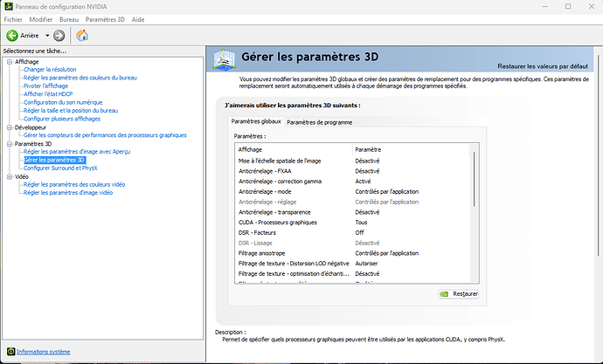Click the green Arrière back arrow icon
The height and width of the screenshot is (364, 603).
tap(12, 35)
